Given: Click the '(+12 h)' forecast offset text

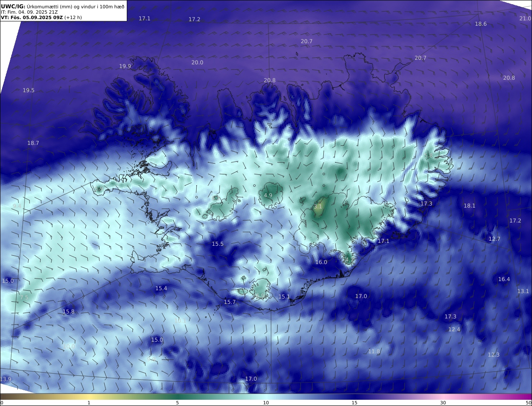Looking at the screenshot, I should click(73, 18).
